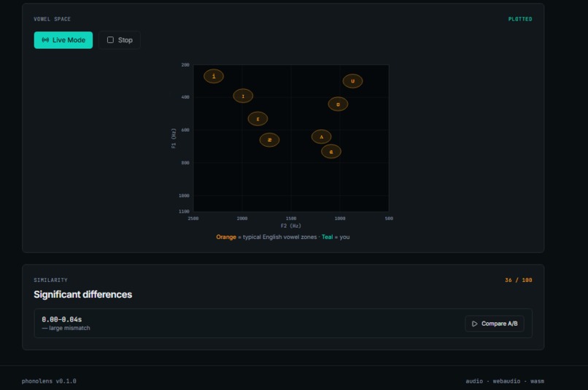The height and width of the screenshot is (390, 588).
Task: Click the Teal legend word
Action: tap(327, 237)
